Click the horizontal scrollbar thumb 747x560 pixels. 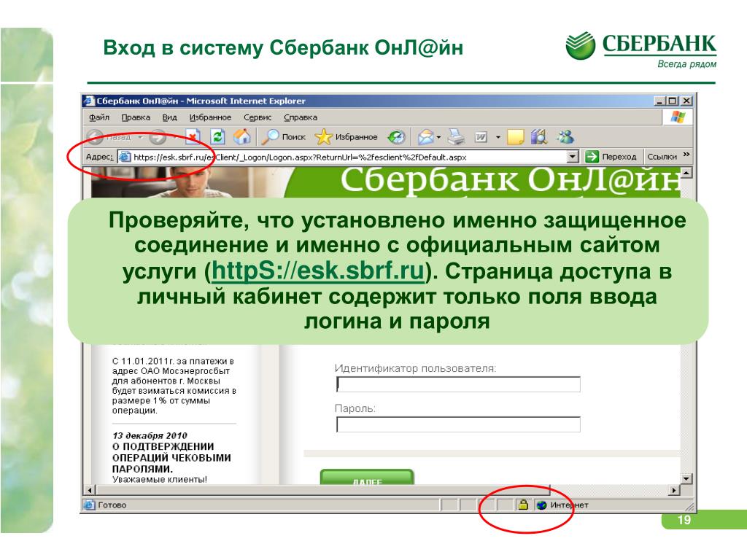[322, 490]
